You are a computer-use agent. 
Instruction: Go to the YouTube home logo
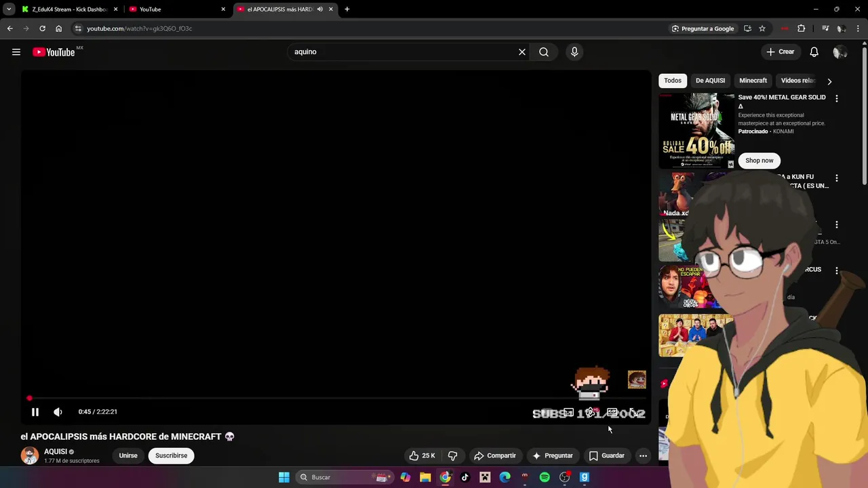(54, 52)
